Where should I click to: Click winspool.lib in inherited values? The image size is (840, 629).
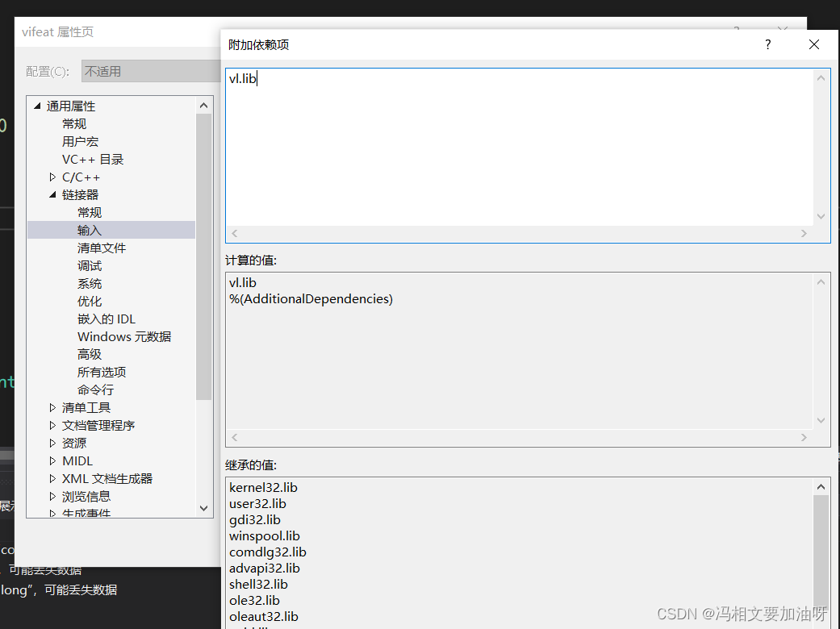point(265,535)
